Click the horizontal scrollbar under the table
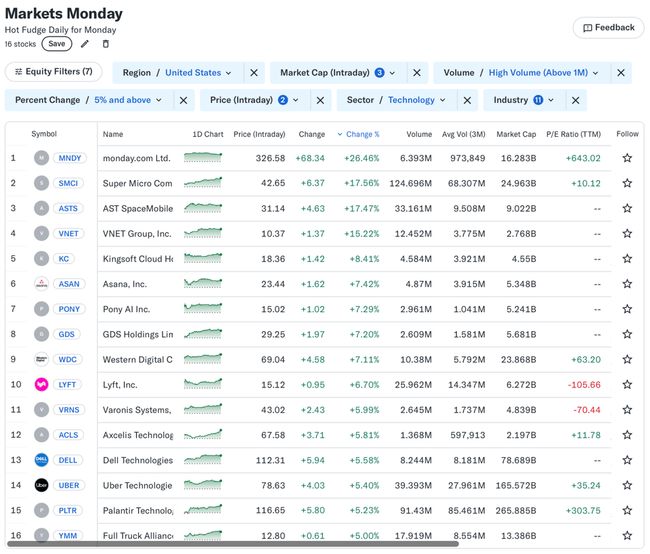This screenshot has height=554, width=650. click(300, 544)
